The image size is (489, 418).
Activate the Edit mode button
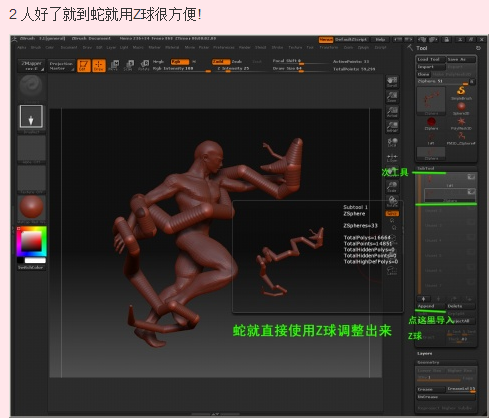point(84,66)
